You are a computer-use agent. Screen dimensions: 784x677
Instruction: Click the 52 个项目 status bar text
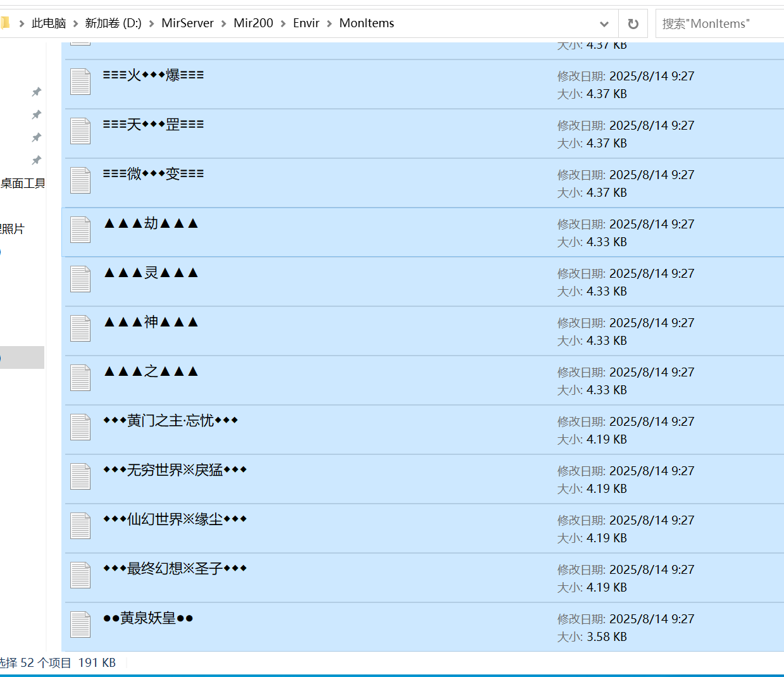(x=46, y=662)
